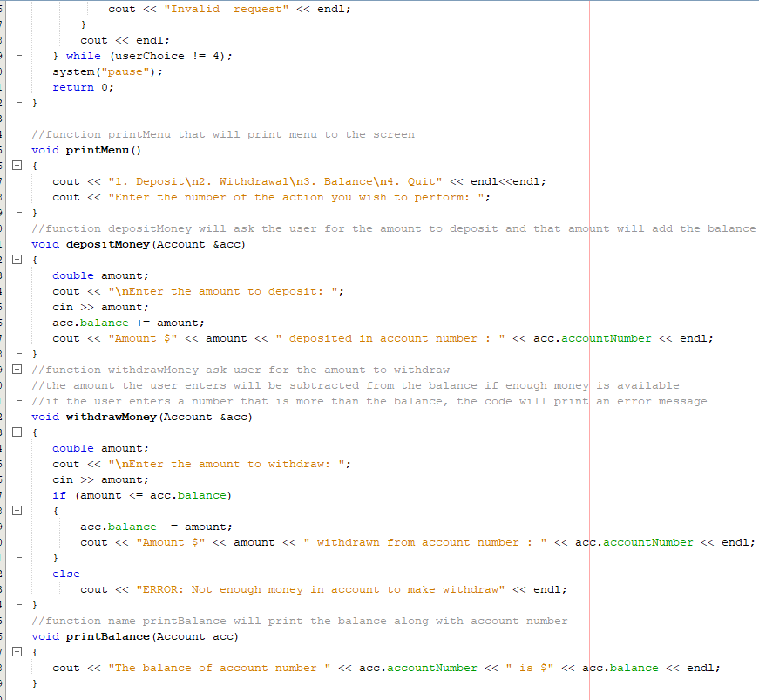Collapse the if block inside withdrawMoney
The width and height of the screenshot is (759, 700).
pos(19,511)
